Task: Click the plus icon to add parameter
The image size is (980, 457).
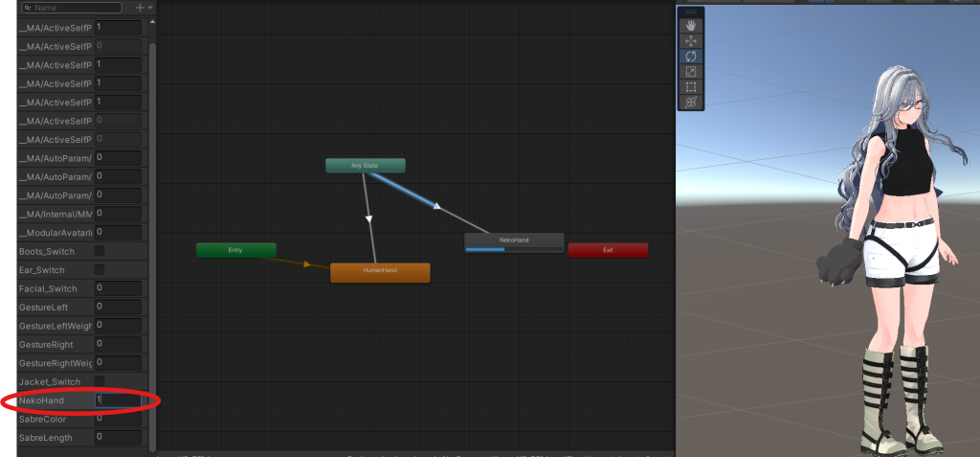Action: [x=140, y=8]
